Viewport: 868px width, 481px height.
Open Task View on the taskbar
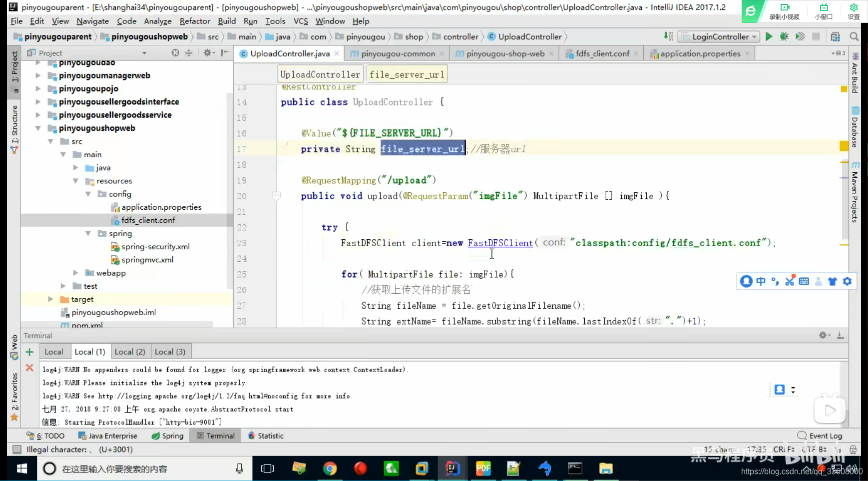pos(268,469)
